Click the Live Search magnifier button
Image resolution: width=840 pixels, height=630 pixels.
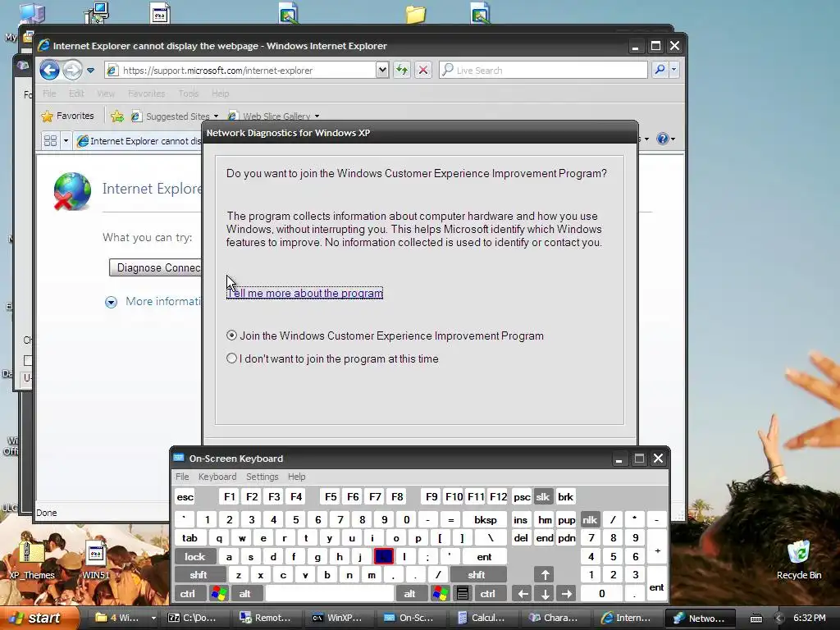click(x=660, y=70)
